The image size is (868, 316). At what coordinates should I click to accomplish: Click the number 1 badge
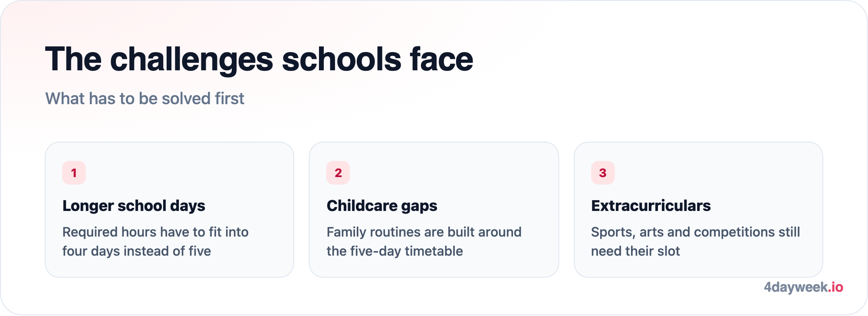(74, 173)
